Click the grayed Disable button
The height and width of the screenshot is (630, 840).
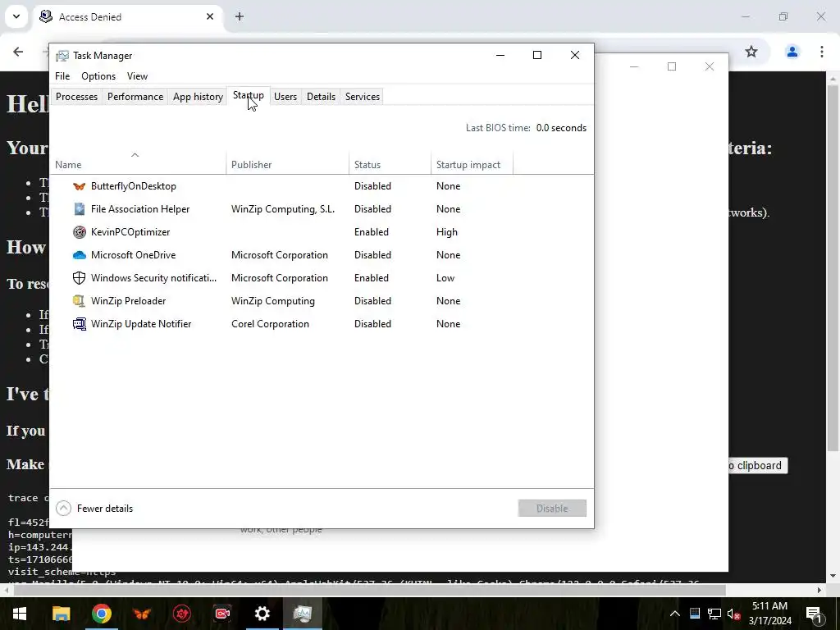coord(552,509)
